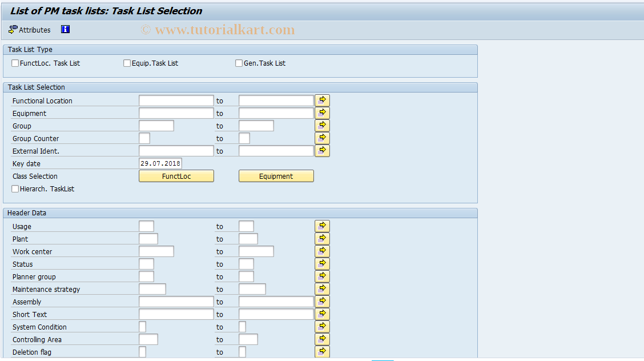Select the Controlling Area to field
The width and height of the screenshot is (644, 361).
click(x=248, y=339)
